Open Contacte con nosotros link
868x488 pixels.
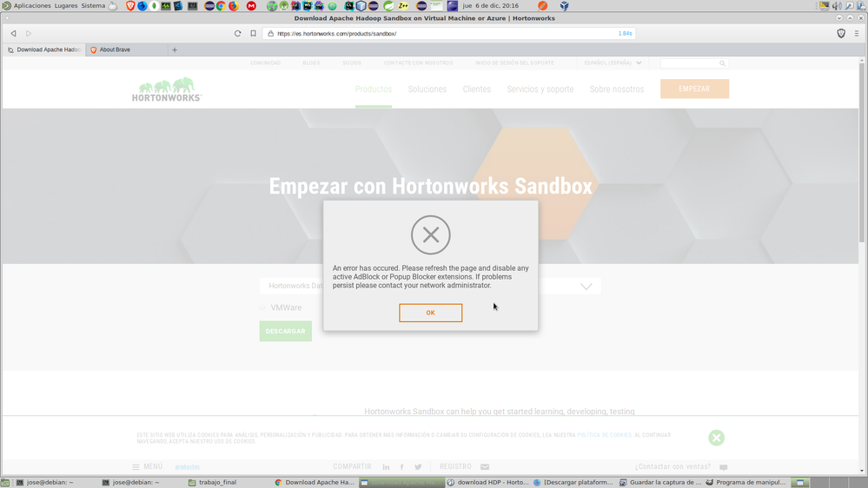pos(419,63)
